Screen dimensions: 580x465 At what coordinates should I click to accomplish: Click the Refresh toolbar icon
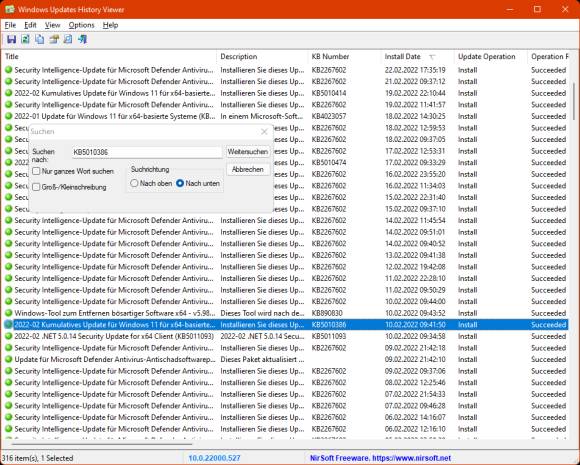25,39
